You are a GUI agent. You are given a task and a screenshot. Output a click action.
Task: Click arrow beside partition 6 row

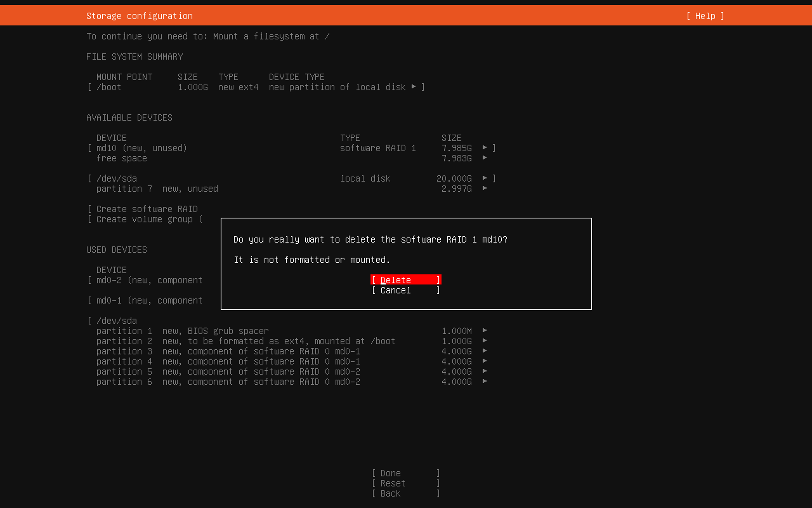(x=485, y=382)
